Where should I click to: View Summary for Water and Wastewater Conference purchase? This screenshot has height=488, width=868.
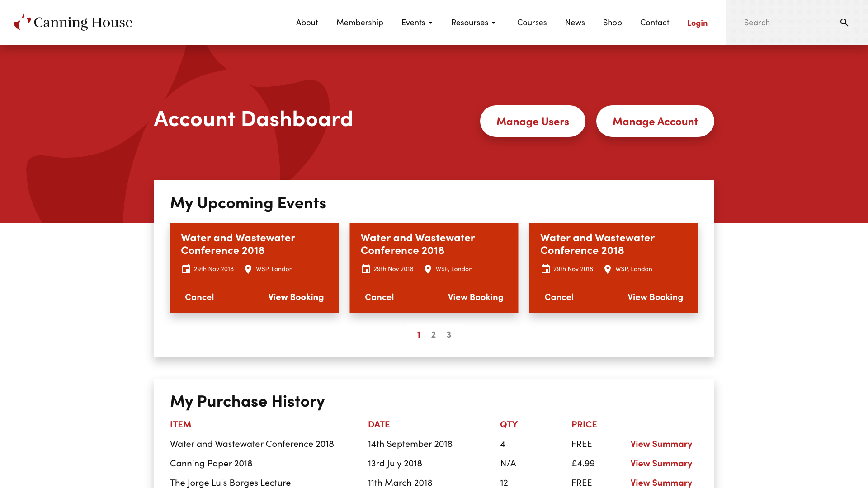point(661,444)
